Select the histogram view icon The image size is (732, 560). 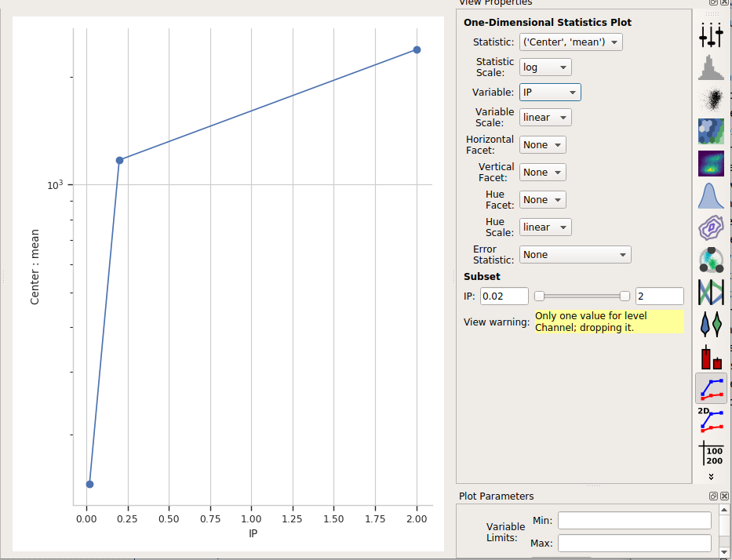pyautogui.click(x=711, y=67)
